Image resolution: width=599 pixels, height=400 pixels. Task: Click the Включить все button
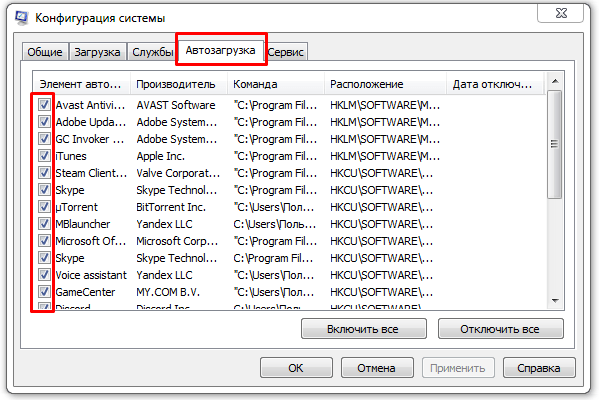[x=363, y=329]
